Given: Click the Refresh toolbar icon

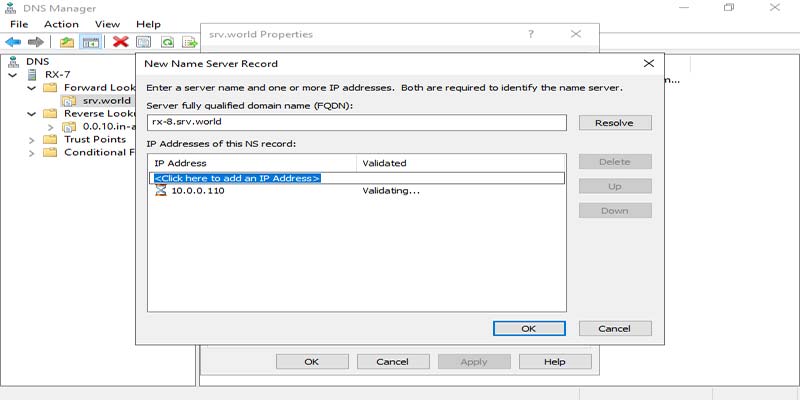Looking at the screenshot, I should [x=167, y=42].
